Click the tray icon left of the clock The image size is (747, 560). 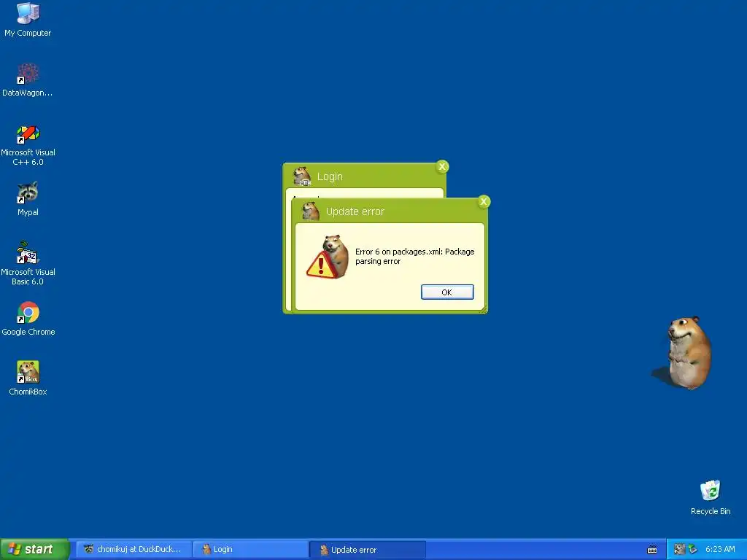(x=693, y=550)
